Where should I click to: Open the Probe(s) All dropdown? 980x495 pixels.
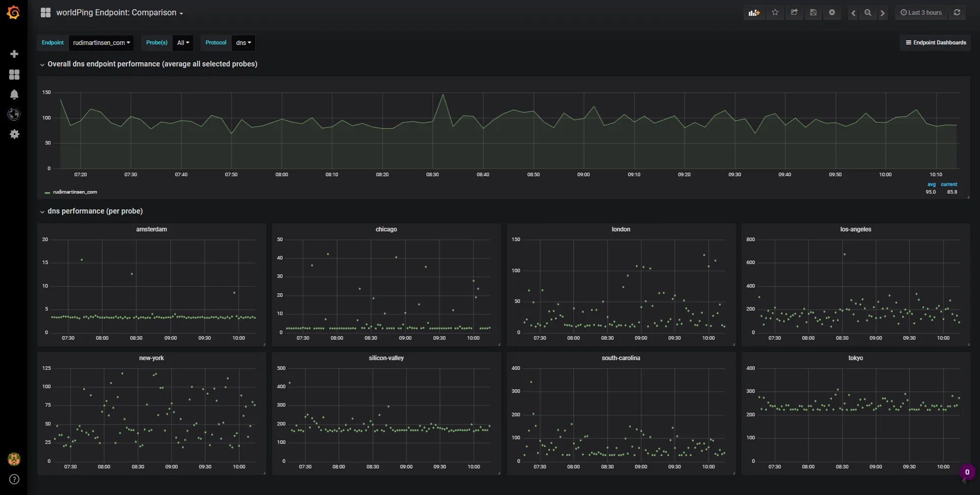(x=183, y=43)
